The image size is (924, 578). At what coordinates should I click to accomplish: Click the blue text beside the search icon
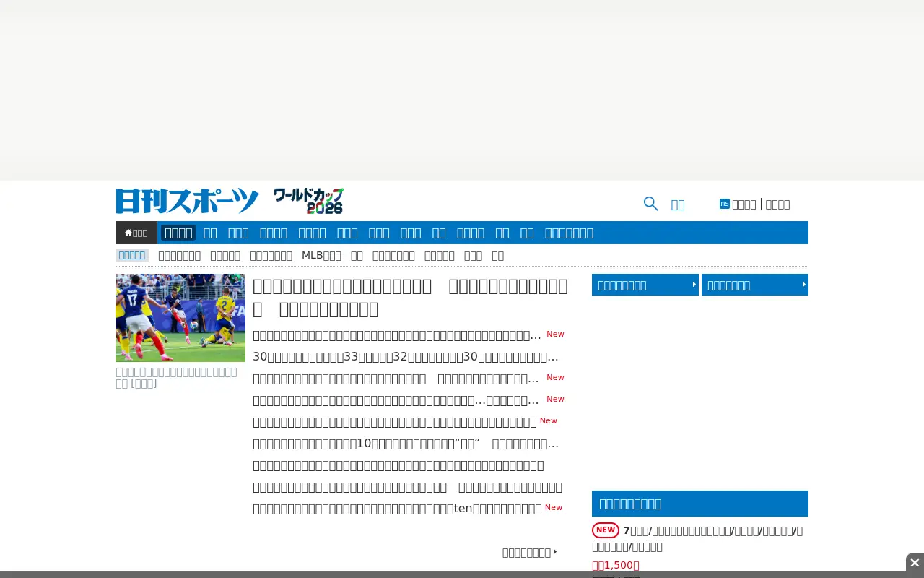[x=678, y=204]
